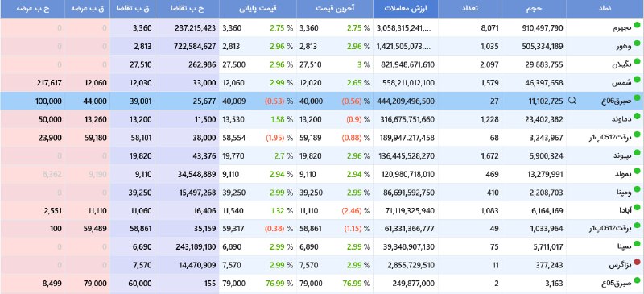644x294 pixels.
Task: Click the green status dot beside بگیلان
Action: coord(637,61)
